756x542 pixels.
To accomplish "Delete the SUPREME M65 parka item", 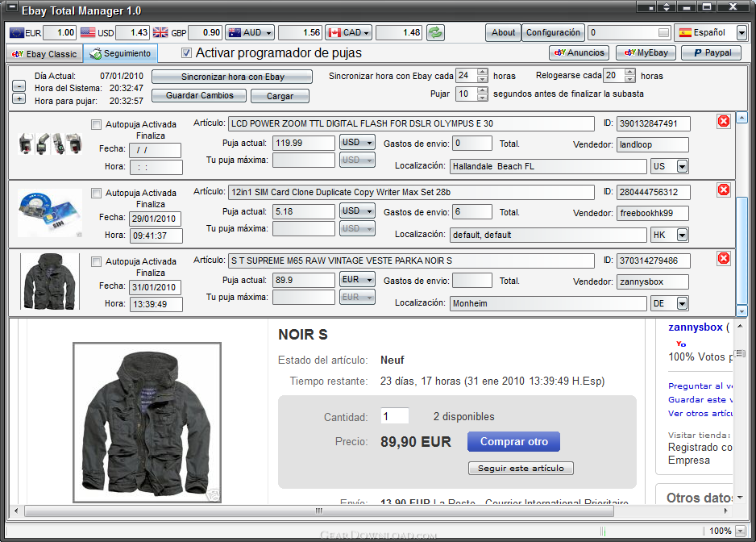I will click(723, 259).
